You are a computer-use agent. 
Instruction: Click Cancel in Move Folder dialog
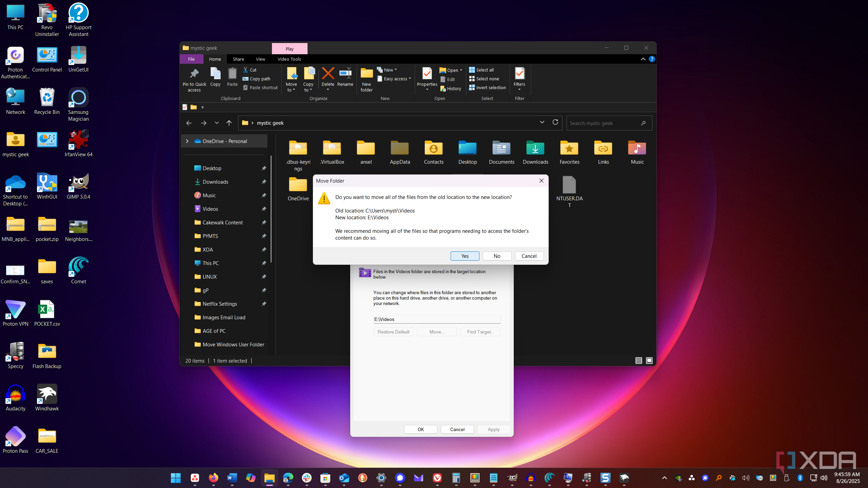click(x=529, y=256)
